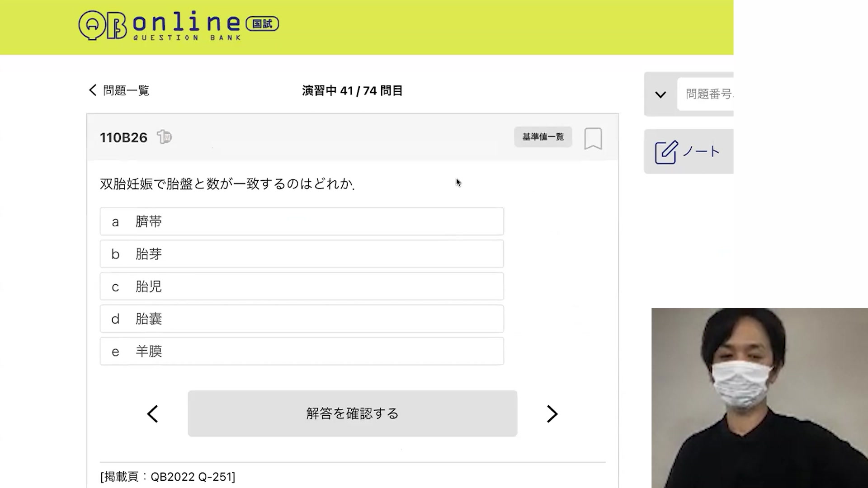Go to next question with right arrow

pyautogui.click(x=552, y=414)
